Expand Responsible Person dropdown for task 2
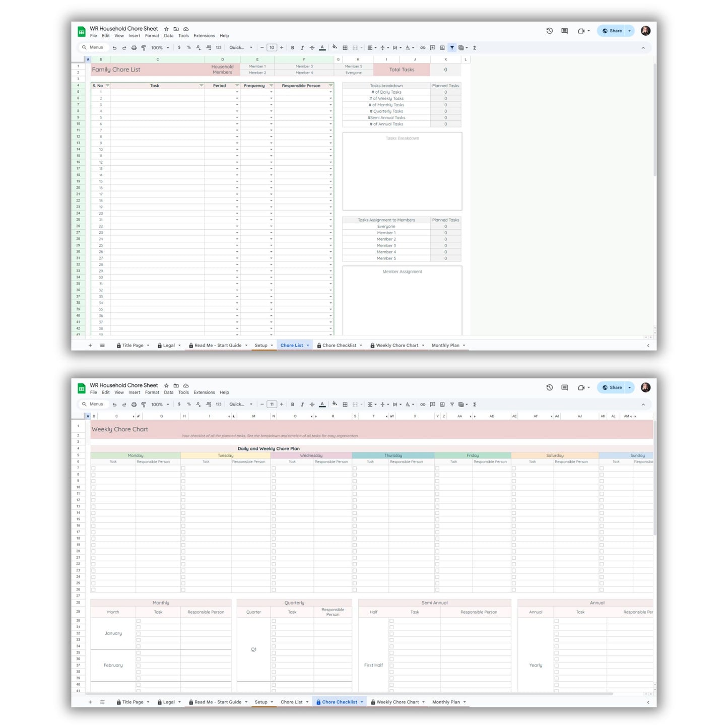This screenshot has width=728, height=728. click(330, 99)
